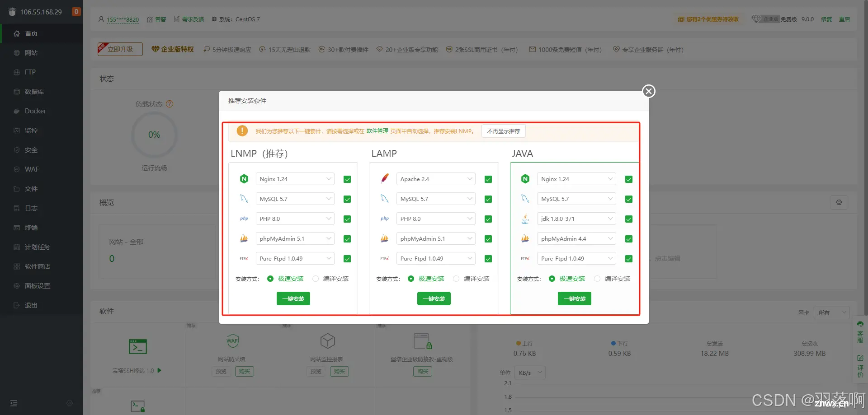Click the phpMyAdmin sailboat icon in LNMP
This screenshot has height=415, width=868.
(x=244, y=238)
